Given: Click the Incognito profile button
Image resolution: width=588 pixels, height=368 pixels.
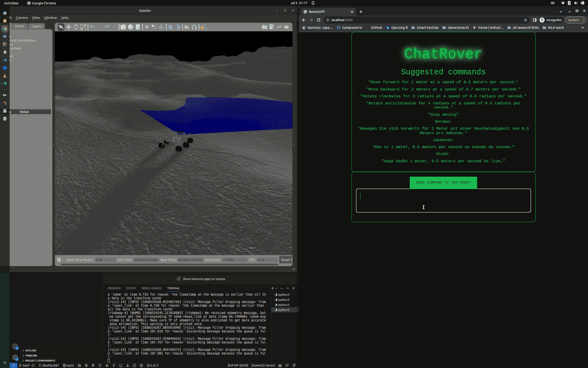Looking at the screenshot, I should click(550, 20).
